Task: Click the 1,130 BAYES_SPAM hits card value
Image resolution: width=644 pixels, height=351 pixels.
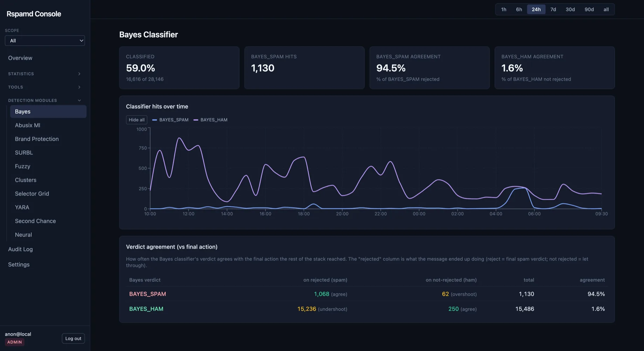Action: click(x=263, y=68)
